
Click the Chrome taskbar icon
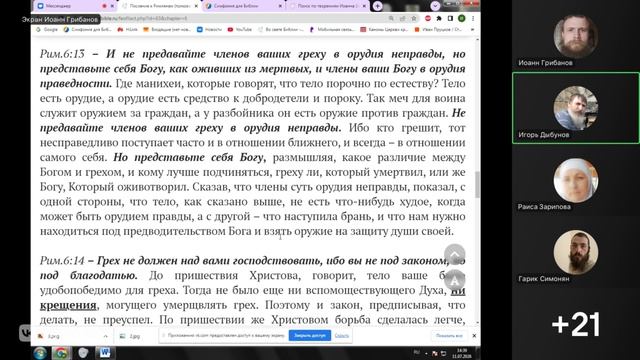coord(61,353)
